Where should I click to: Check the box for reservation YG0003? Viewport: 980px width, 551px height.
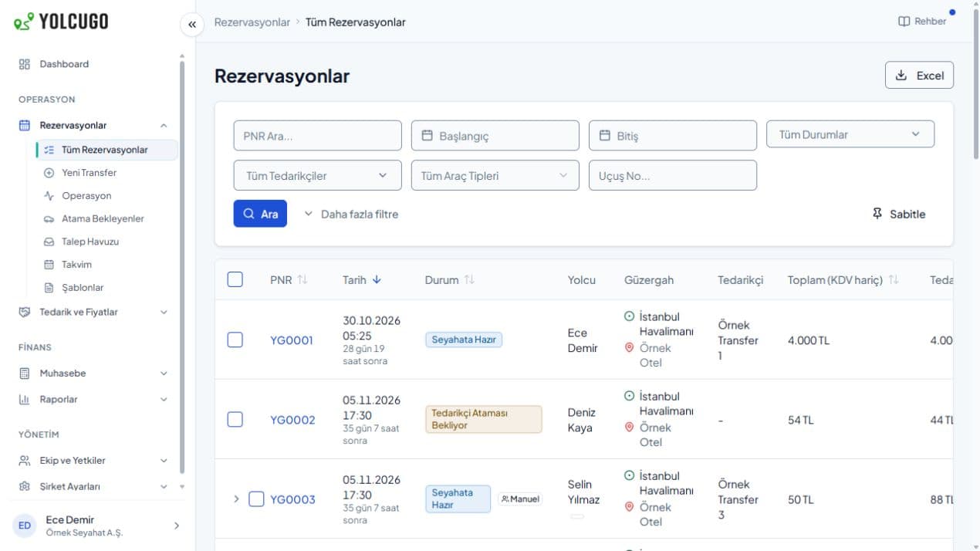256,499
